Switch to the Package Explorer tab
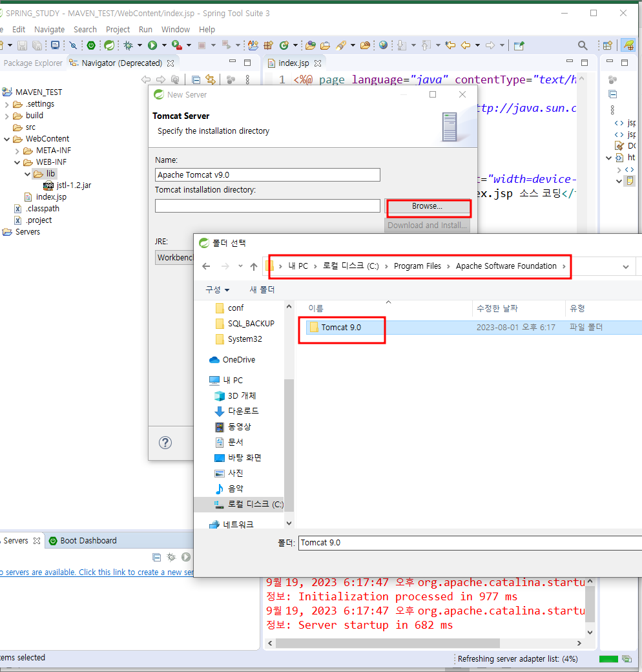This screenshot has height=672, width=642. (x=32, y=63)
